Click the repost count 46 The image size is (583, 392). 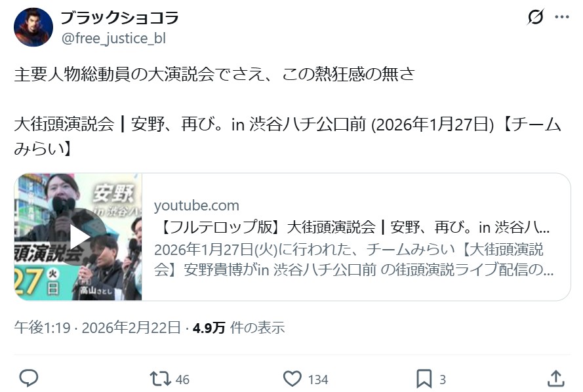182,380
